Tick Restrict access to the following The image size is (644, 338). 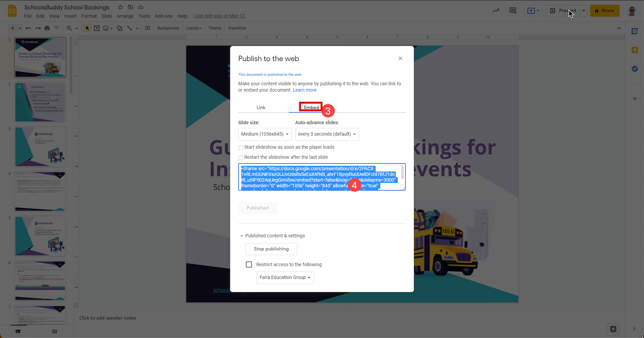(249, 264)
